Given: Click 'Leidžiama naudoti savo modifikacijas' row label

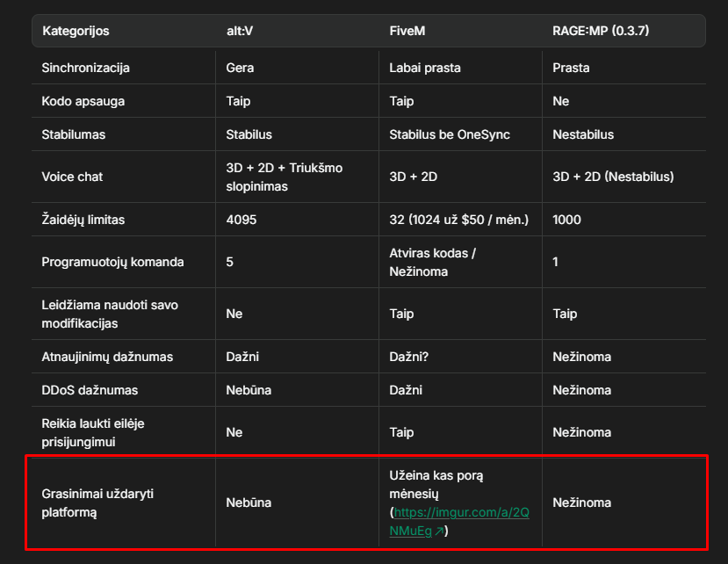Looking at the screenshot, I should [x=110, y=314].
